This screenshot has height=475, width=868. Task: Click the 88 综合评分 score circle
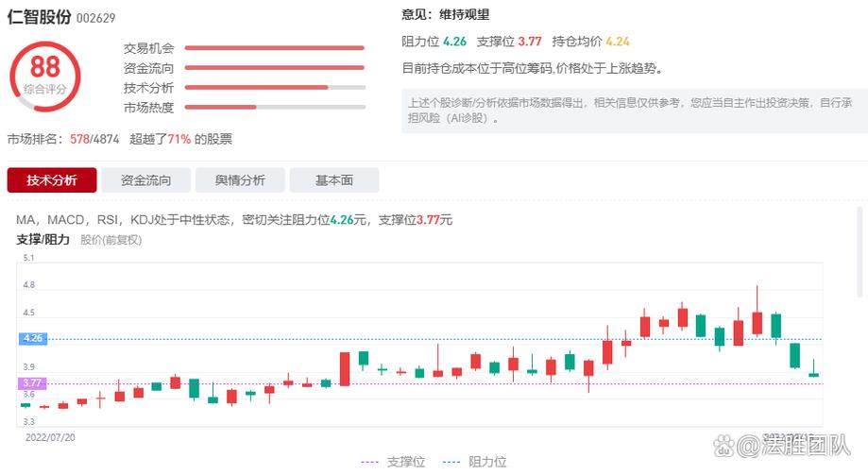click(x=44, y=74)
